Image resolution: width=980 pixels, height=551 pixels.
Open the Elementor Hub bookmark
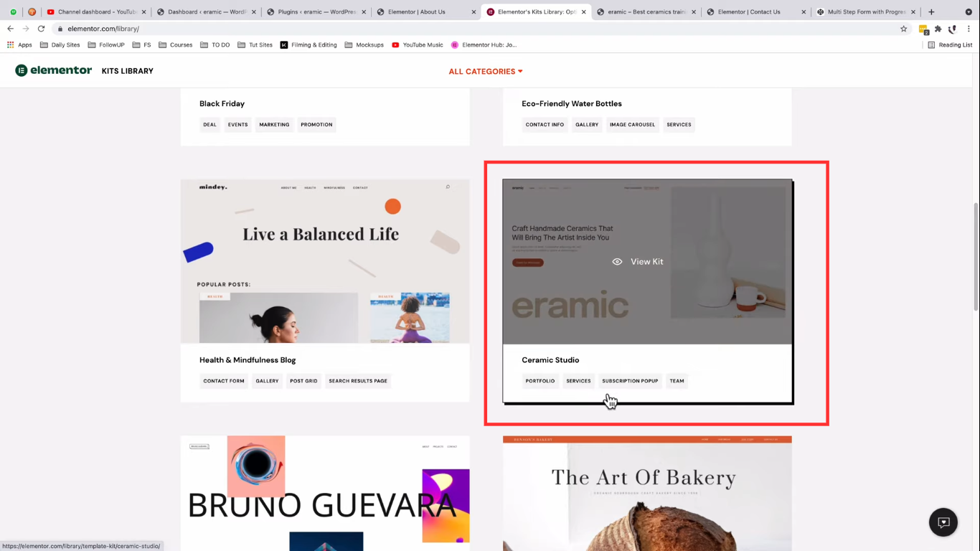pos(484,44)
